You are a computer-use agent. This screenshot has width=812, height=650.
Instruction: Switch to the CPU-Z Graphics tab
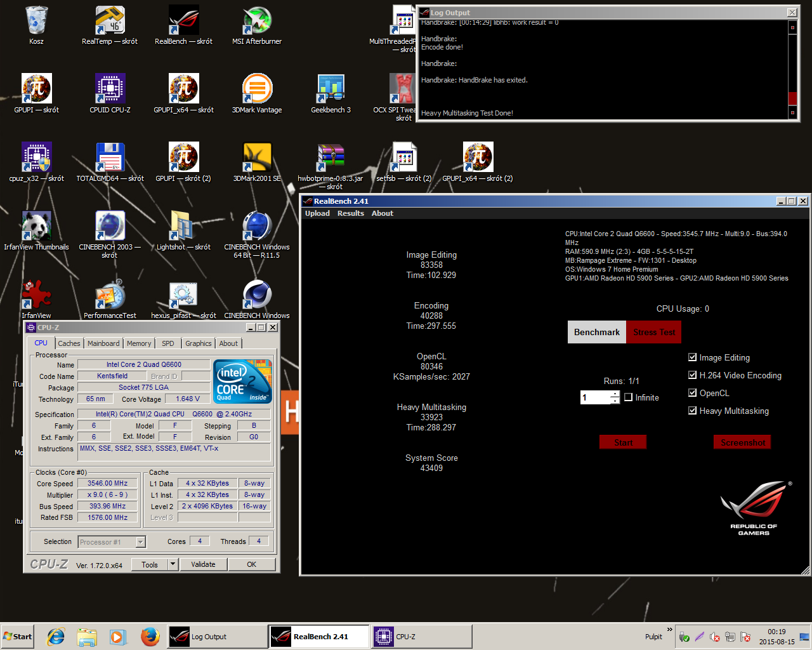(x=199, y=343)
